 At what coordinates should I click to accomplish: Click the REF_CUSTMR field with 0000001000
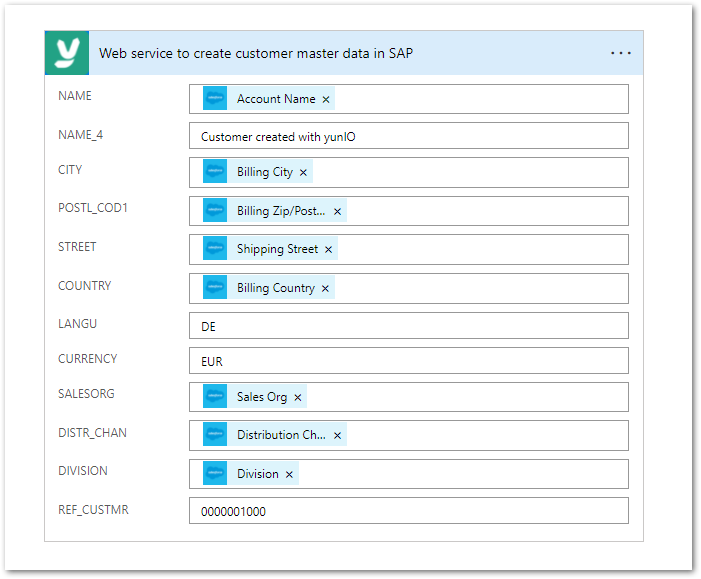click(409, 511)
